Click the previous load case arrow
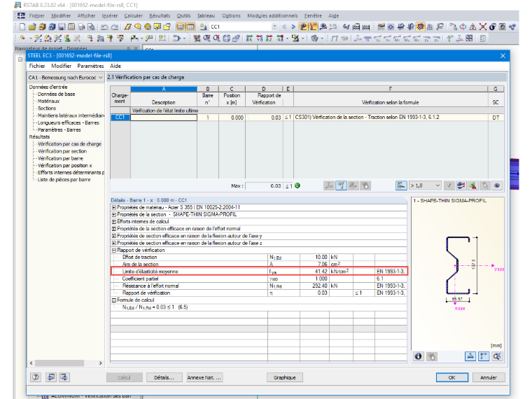The width and height of the screenshot is (532, 399). [284, 27]
